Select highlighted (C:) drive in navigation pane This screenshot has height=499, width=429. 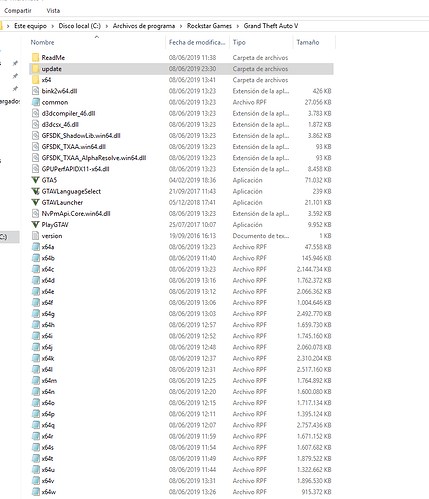[x=9, y=237]
